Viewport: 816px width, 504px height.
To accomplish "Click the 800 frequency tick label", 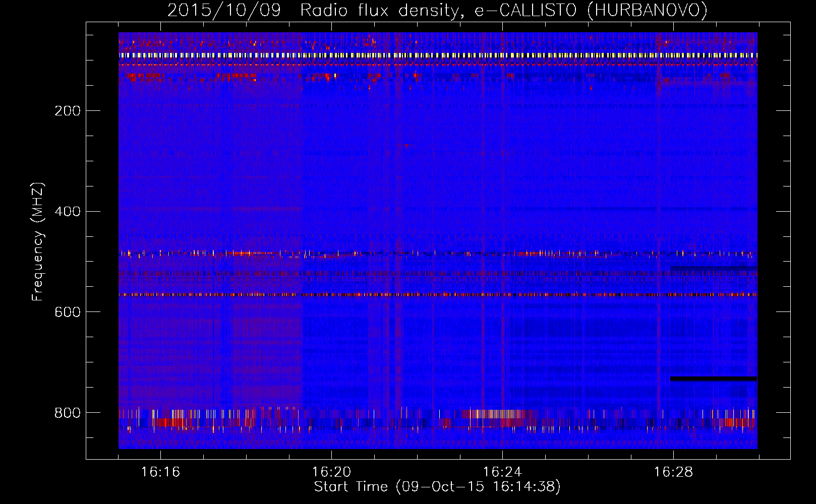I will point(68,413).
